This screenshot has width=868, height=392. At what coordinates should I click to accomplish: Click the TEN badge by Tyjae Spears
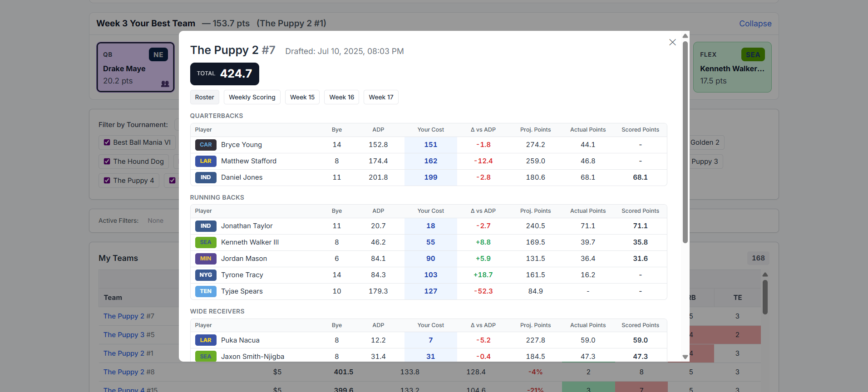pos(206,291)
